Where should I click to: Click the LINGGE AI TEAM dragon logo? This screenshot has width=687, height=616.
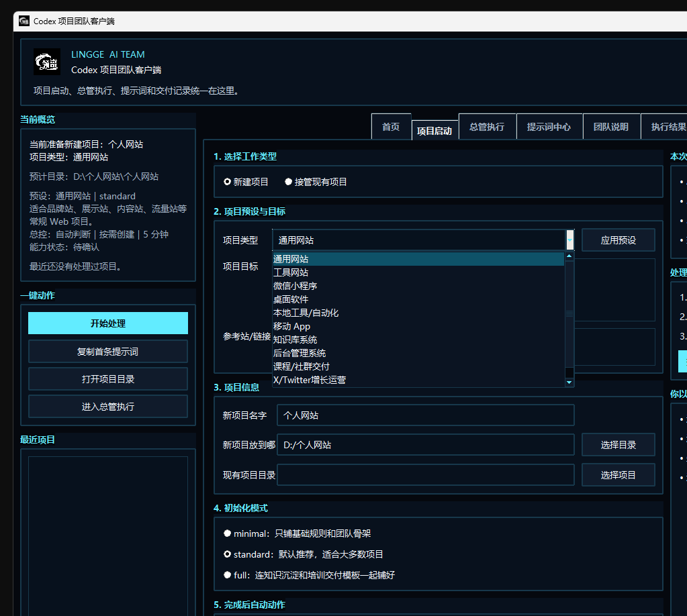47,62
